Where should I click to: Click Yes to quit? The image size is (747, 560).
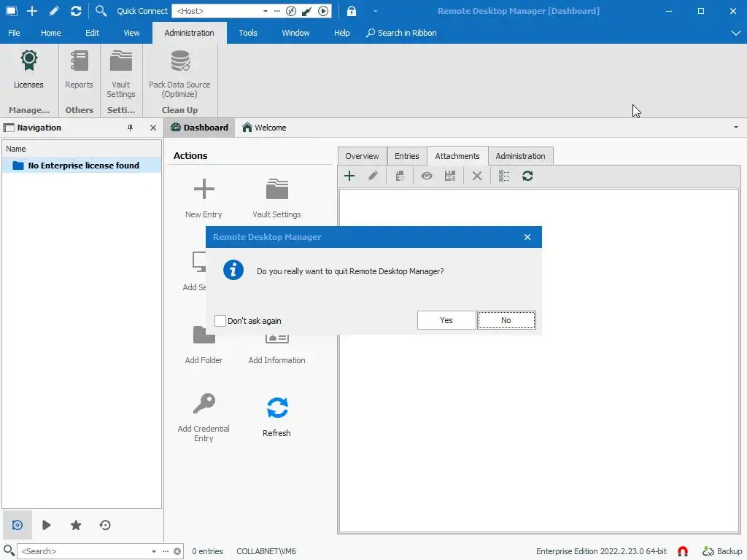(446, 320)
